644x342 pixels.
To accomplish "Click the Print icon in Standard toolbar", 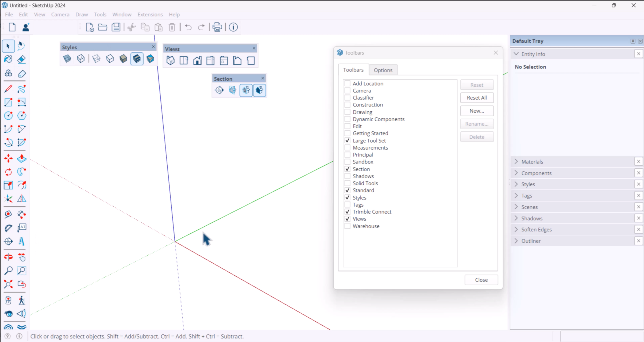I will point(217,27).
